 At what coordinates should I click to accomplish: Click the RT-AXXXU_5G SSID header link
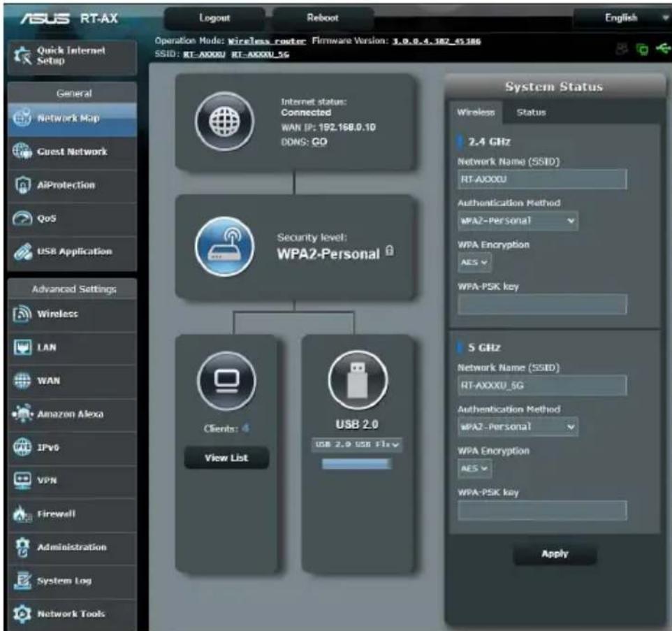[260, 55]
